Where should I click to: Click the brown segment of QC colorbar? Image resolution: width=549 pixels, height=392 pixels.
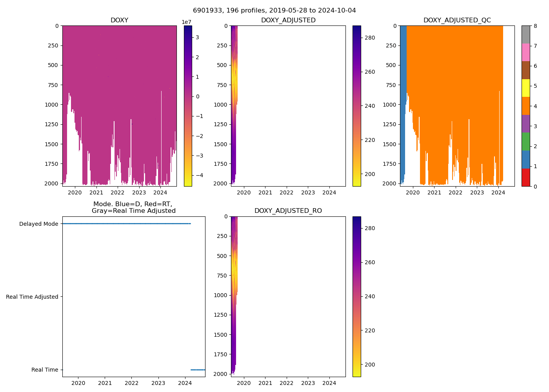click(x=525, y=70)
